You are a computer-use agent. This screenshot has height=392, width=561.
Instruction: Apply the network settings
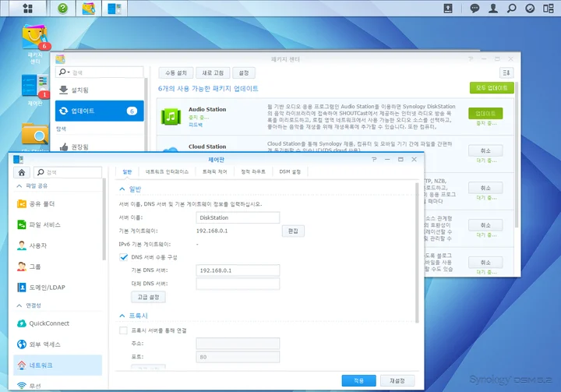coord(358,380)
